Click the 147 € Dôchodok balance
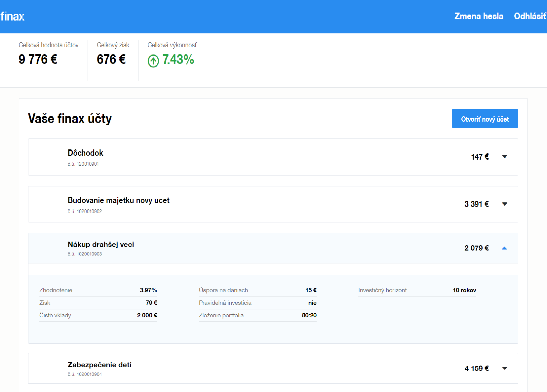Screen dimensions: 547x392 coord(480,157)
